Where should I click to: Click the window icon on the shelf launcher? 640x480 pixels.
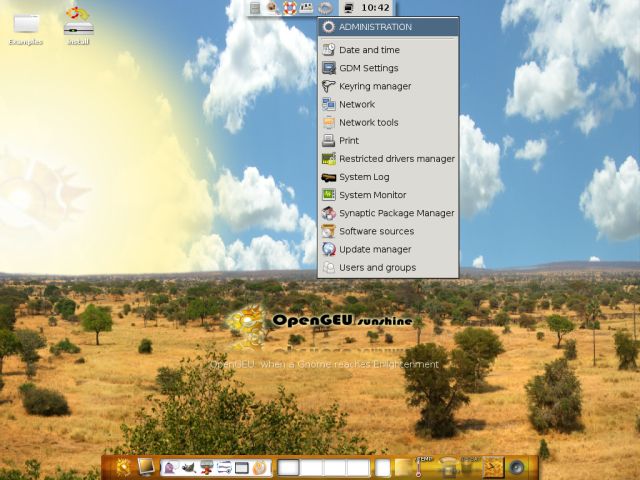tap(242, 467)
